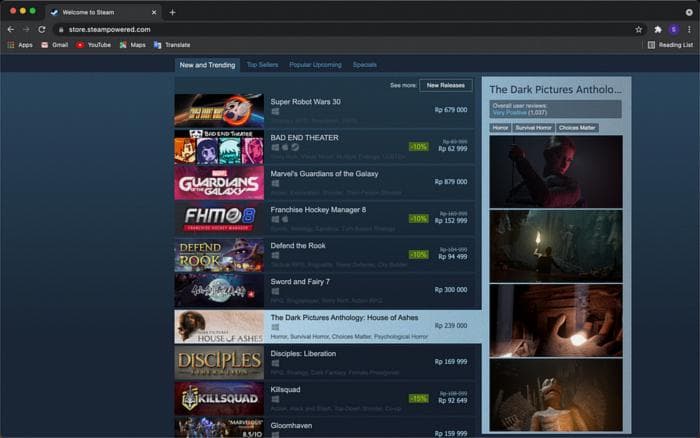
Task: Close the Welcome to Steam tab
Action: click(x=154, y=13)
